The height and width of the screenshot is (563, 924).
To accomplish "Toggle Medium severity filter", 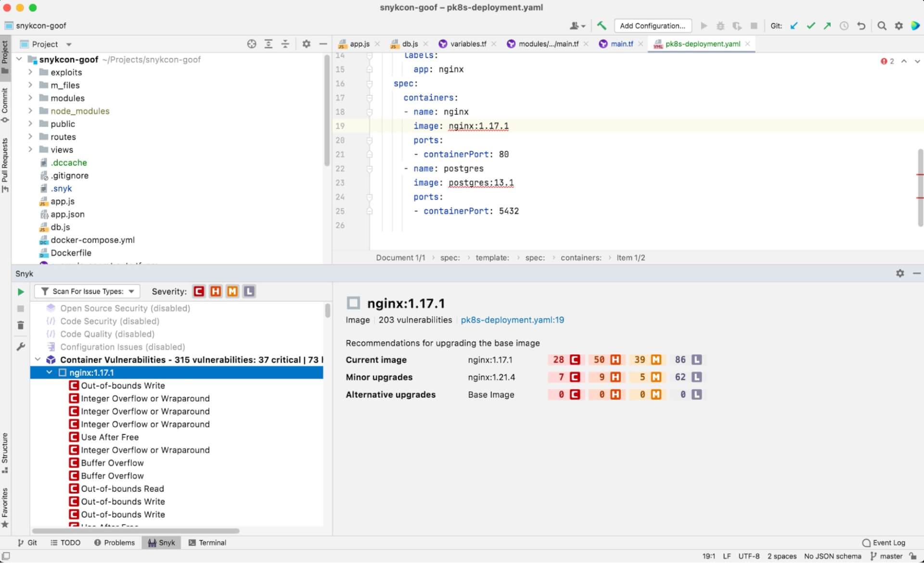I will point(232,292).
